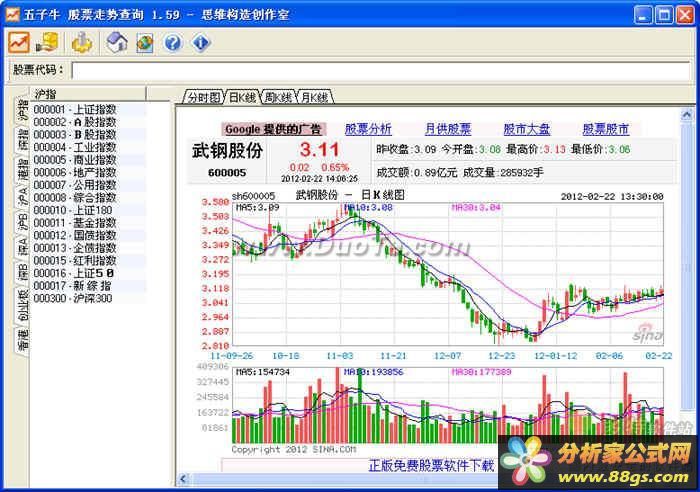The image size is (700, 492).
Task: Select the 深A vertical side tab
Action: click(23, 247)
